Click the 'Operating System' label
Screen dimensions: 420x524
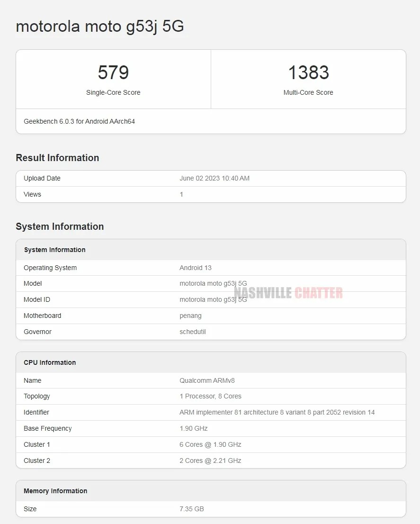[x=50, y=268]
